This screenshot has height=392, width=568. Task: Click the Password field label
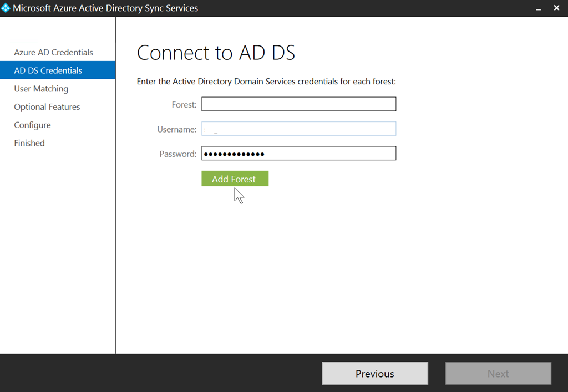177,154
